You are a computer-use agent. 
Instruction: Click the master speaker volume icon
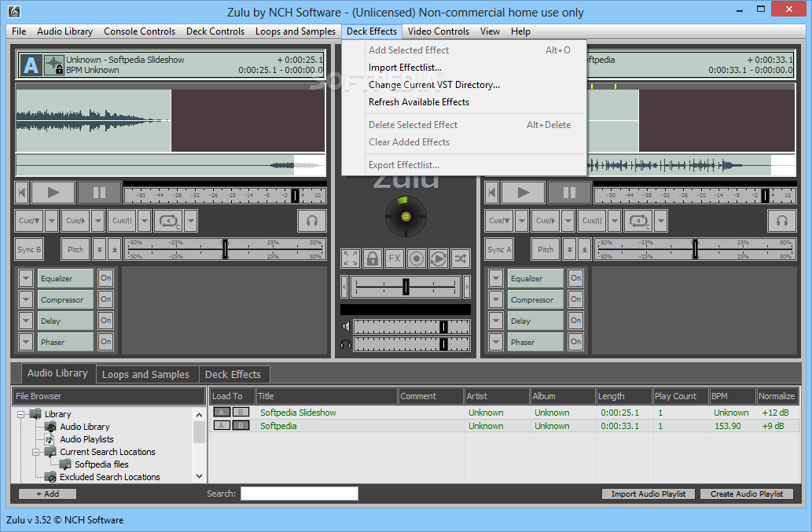[346, 327]
